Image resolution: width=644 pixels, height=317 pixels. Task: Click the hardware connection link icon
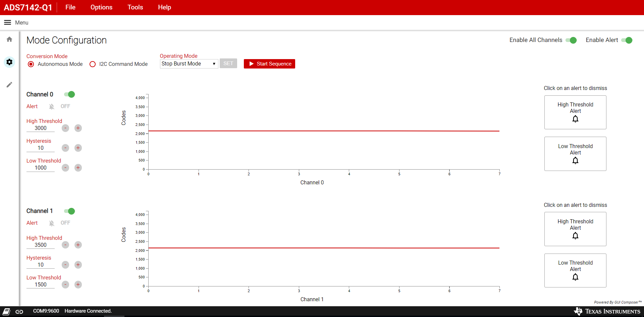(19, 311)
